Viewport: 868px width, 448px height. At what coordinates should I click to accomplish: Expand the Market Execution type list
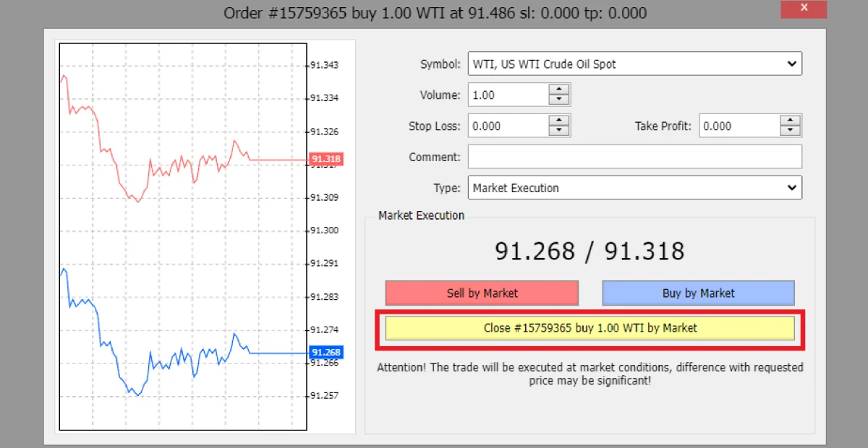(x=792, y=187)
